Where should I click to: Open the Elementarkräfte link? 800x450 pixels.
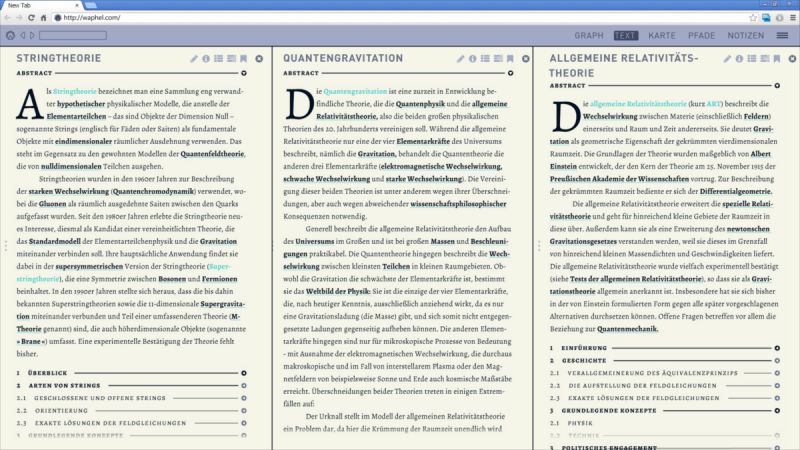click(x=423, y=141)
